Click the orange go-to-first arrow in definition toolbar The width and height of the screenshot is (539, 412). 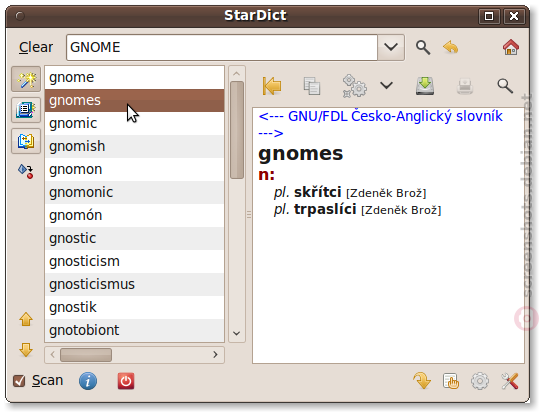coord(272,86)
